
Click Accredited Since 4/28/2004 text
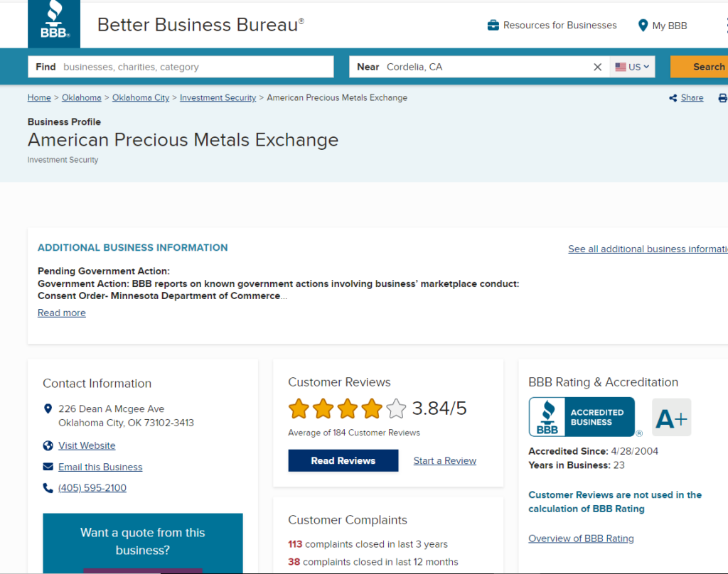pyautogui.click(x=594, y=451)
